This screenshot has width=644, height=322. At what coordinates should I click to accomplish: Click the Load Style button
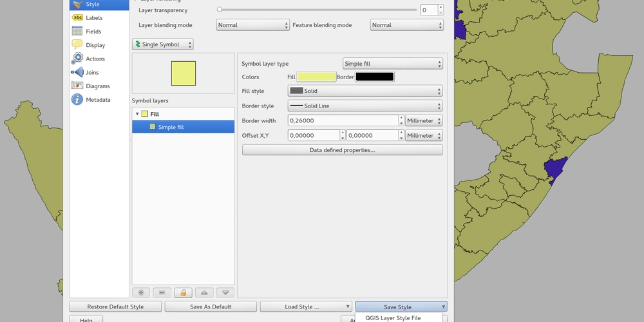[x=306, y=307]
